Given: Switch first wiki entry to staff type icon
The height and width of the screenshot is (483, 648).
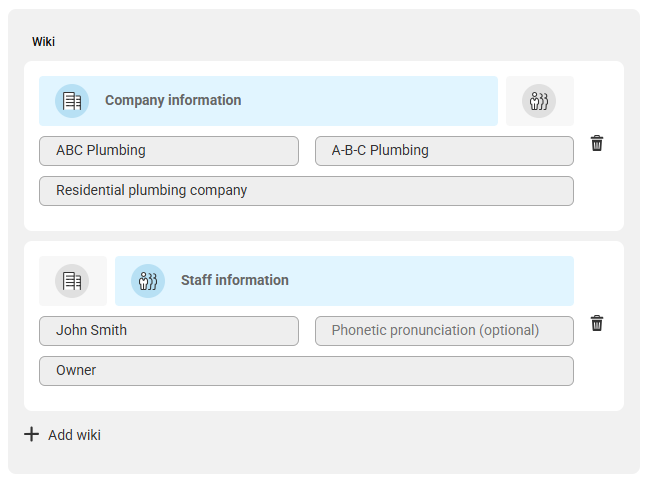Looking at the screenshot, I should [x=539, y=101].
